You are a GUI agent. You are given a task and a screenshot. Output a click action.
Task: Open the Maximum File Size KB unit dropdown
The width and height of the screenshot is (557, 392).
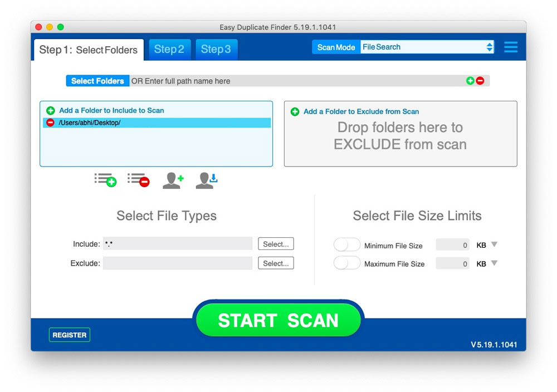[494, 263]
